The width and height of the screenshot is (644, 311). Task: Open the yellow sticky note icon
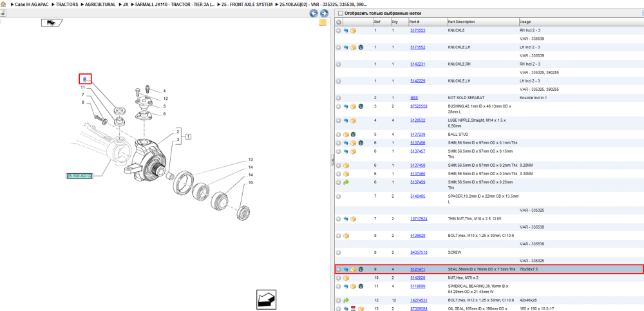click(323, 22)
